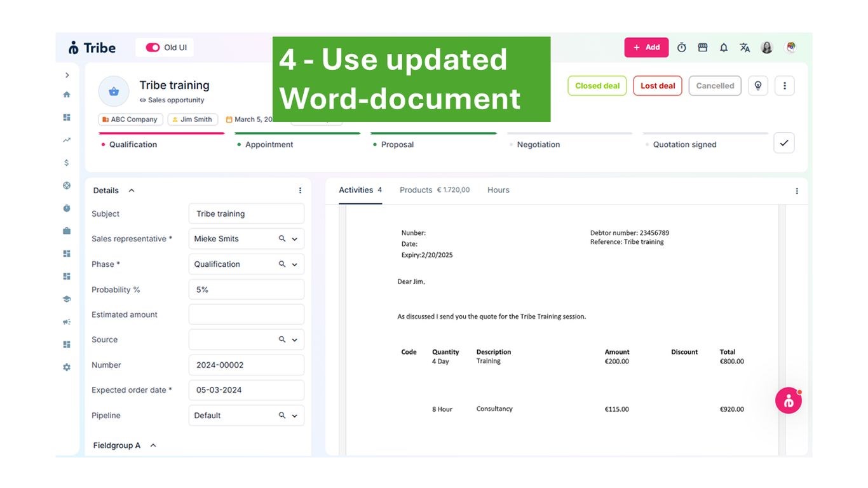Open the Jim Smith contact tag

click(x=193, y=119)
